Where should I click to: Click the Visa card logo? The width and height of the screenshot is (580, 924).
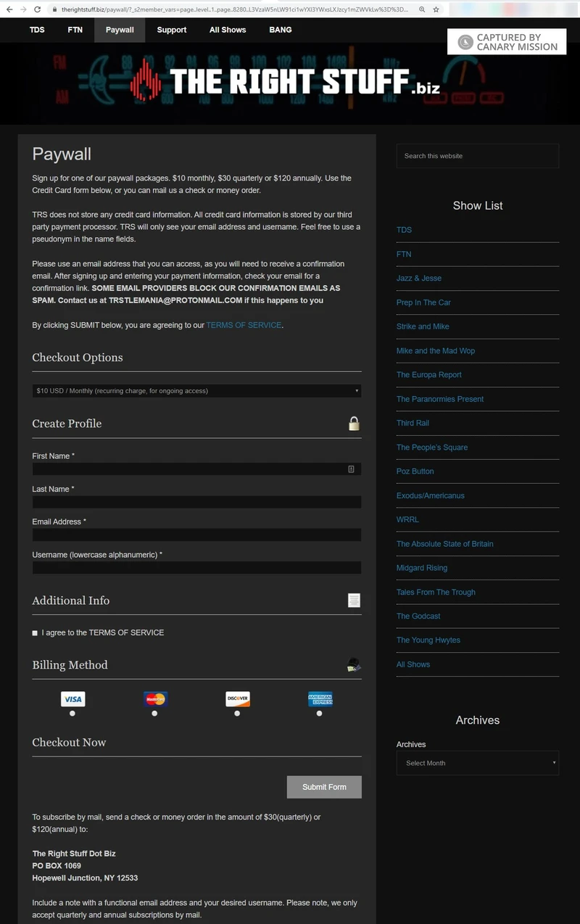(x=72, y=699)
